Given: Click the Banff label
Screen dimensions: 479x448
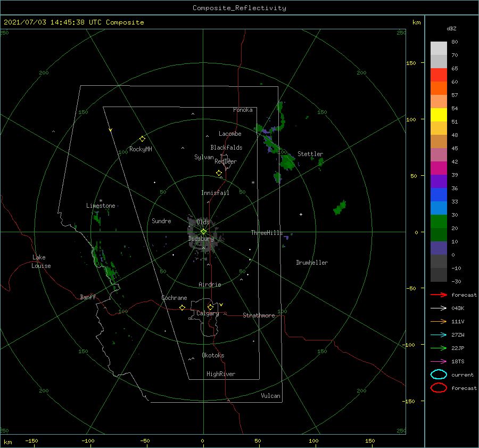Looking at the screenshot, I should click(88, 297).
